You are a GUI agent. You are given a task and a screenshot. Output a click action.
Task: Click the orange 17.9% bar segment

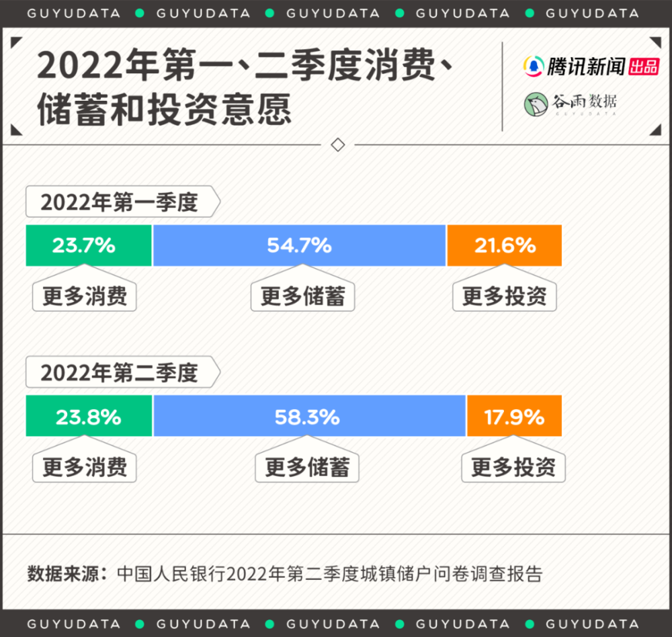(x=514, y=416)
